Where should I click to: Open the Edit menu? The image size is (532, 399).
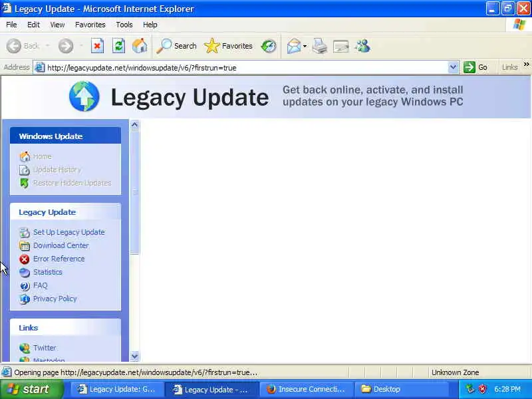[x=33, y=25]
